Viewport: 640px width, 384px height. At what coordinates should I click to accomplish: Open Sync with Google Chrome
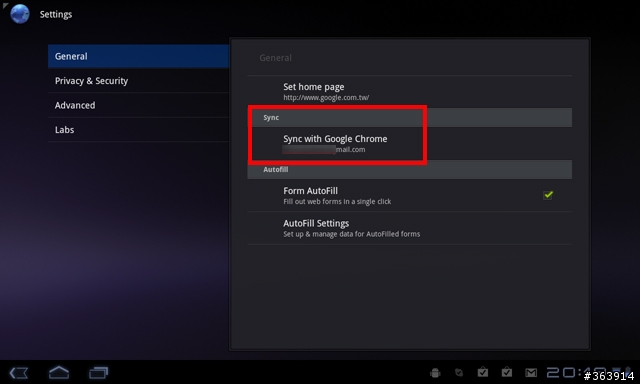[x=409, y=144]
